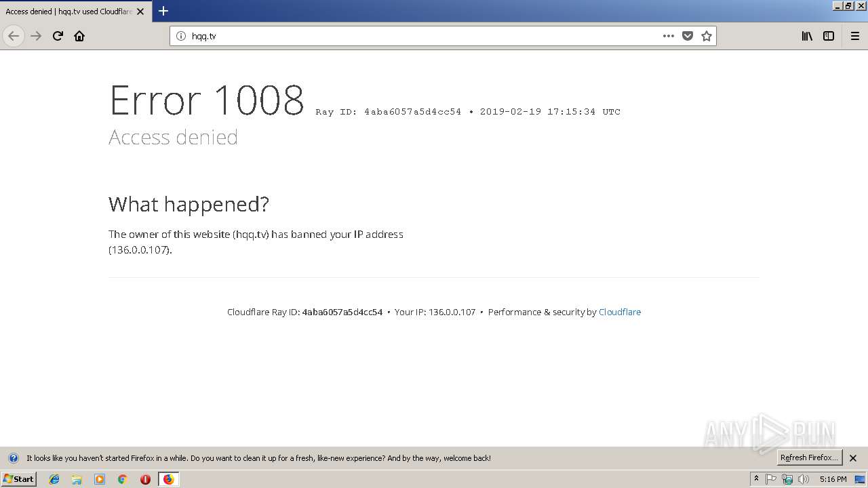Viewport: 868px width, 488px height.
Task: Launch Opera from the taskbar
Action: [x=145, y=479]
